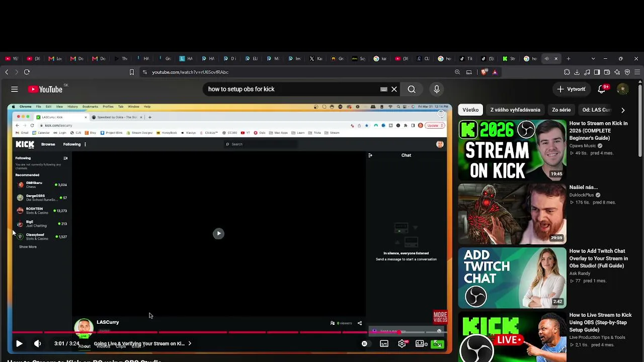Open the Brave Shields lion icon
The image size is (644, 362).
click(484, 72)
